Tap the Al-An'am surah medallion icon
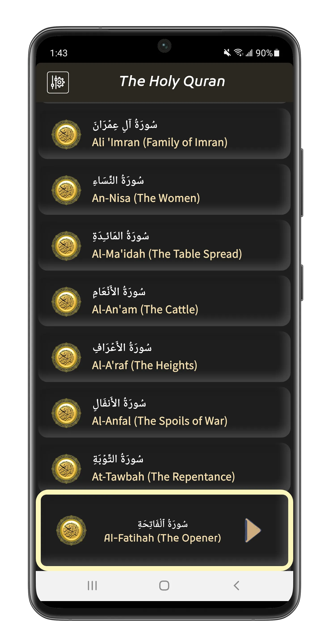This screenshot has height=644, width=329. click(x=66, y=301)
